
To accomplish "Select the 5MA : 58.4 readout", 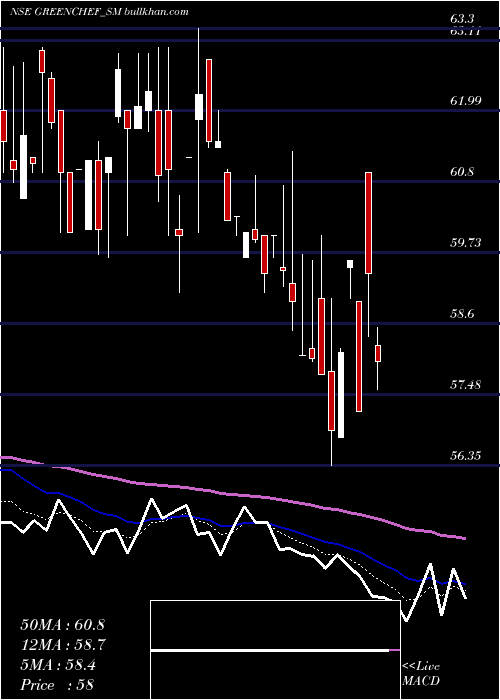I will tap(58, 665).
